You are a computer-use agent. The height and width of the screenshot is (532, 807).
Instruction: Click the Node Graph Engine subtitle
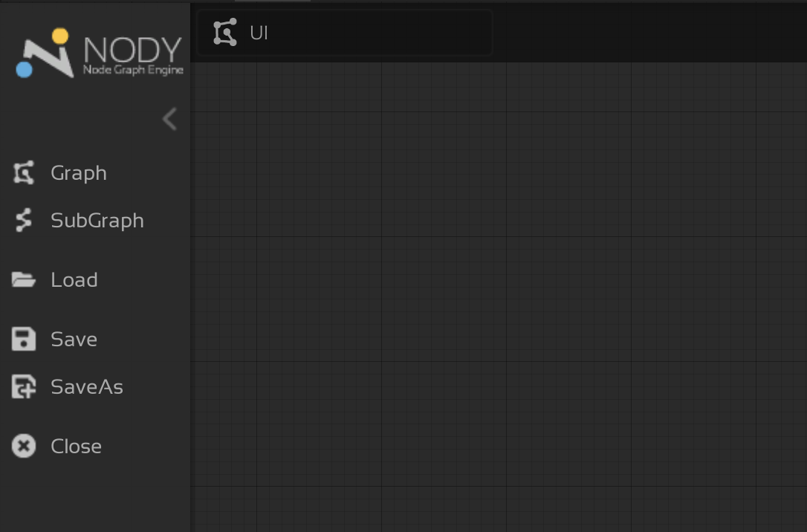(x=133, y=70)
